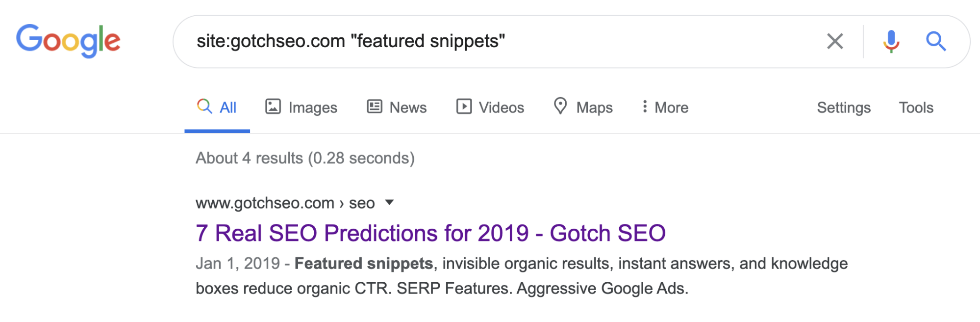Submit search using the blue magnifier icon
Viewport: 980px width, 322px height.
(935, 41)
